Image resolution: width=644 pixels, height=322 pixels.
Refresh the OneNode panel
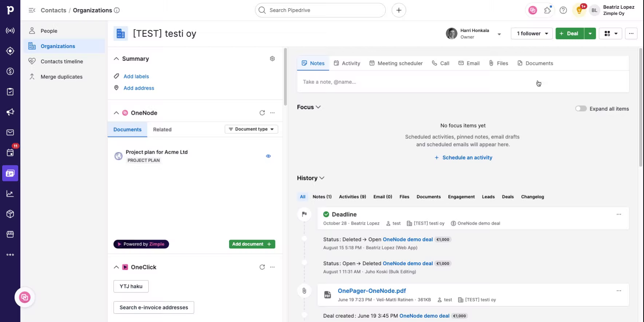(262, 113)
